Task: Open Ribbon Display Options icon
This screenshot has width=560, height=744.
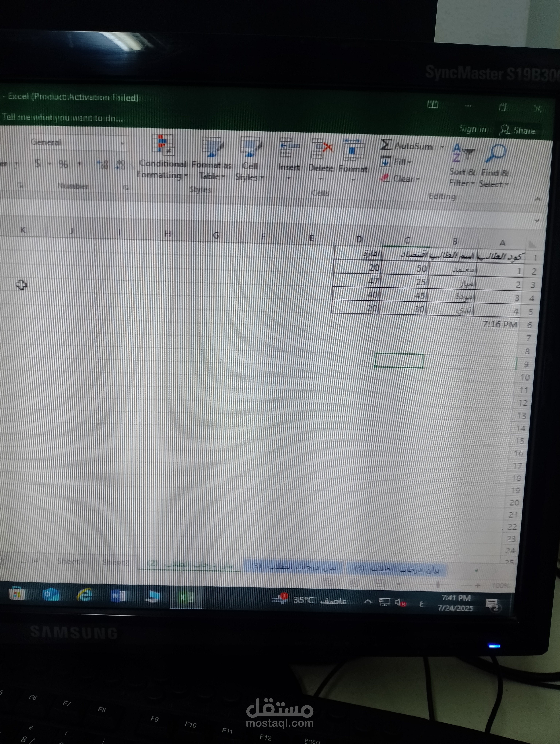Action: point(432,105)
